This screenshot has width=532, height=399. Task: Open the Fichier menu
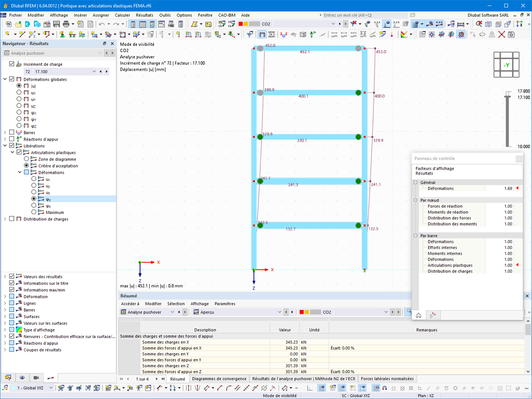coord(15,15)
